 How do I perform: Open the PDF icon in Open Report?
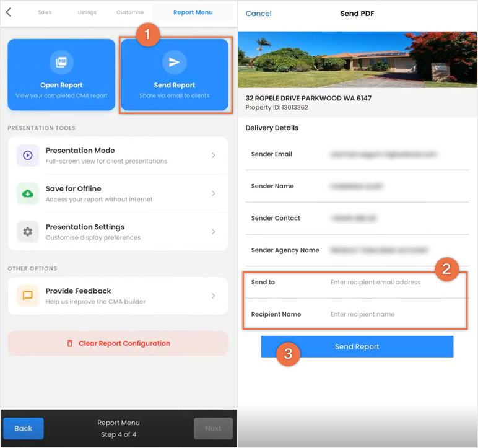tap(61, 62)
